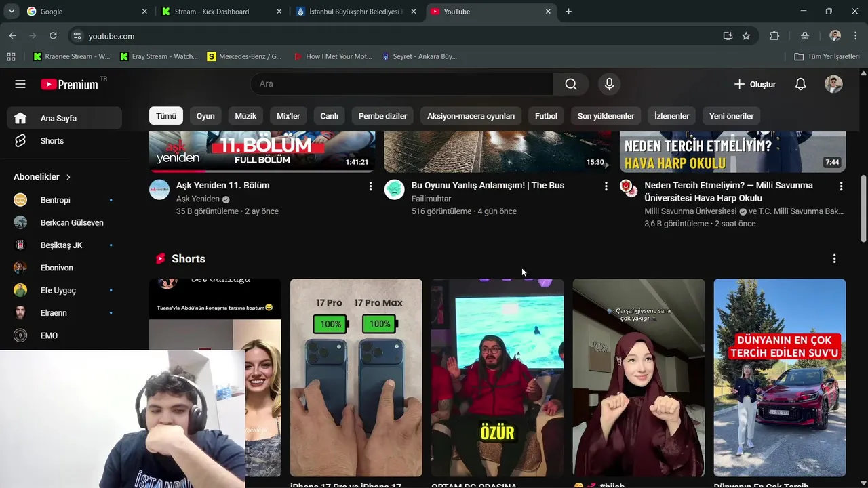Open Elraenn subscription channel

point(65,313)
